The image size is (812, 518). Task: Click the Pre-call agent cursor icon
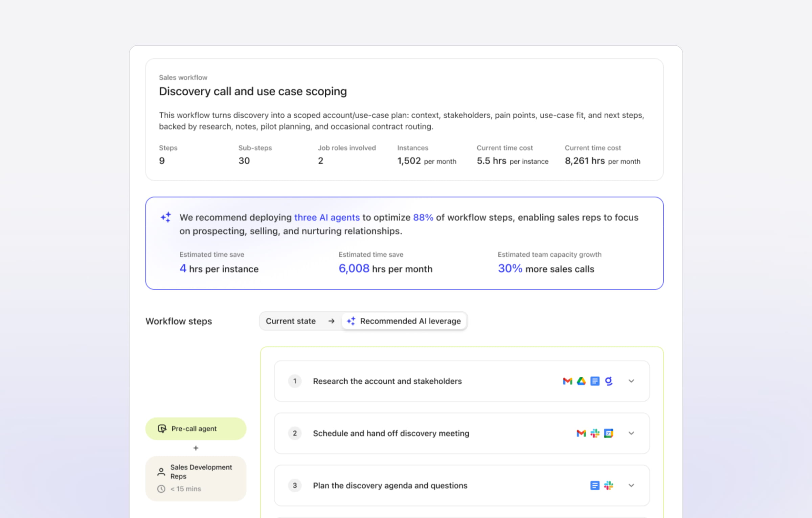coord(162,429)
